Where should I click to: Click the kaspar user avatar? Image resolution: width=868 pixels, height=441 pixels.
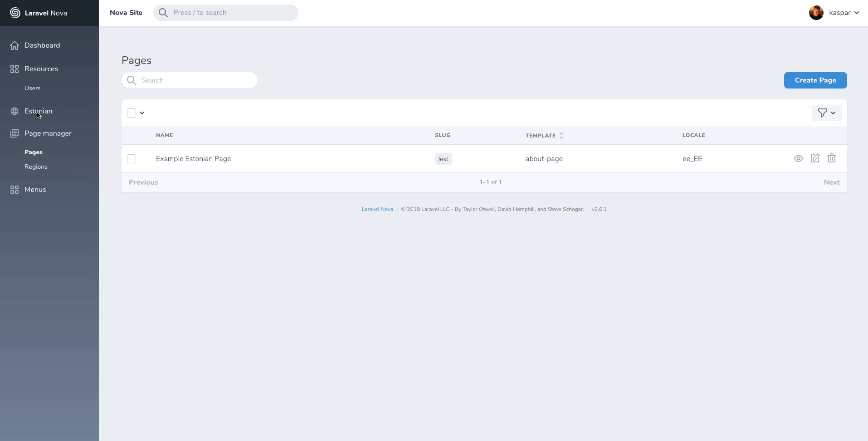pyautogui.click(x=816, y=13)
